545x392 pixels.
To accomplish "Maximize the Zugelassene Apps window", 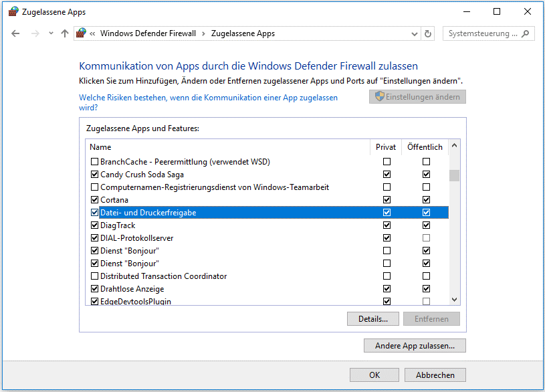I will (x=497, y=12).
